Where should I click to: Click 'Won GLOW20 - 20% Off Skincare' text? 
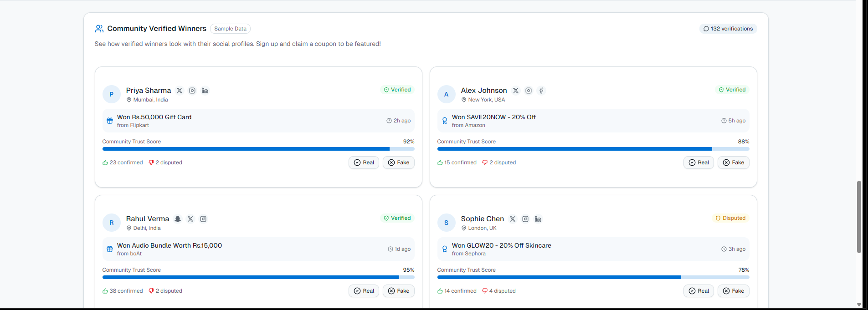click(502, 245)
